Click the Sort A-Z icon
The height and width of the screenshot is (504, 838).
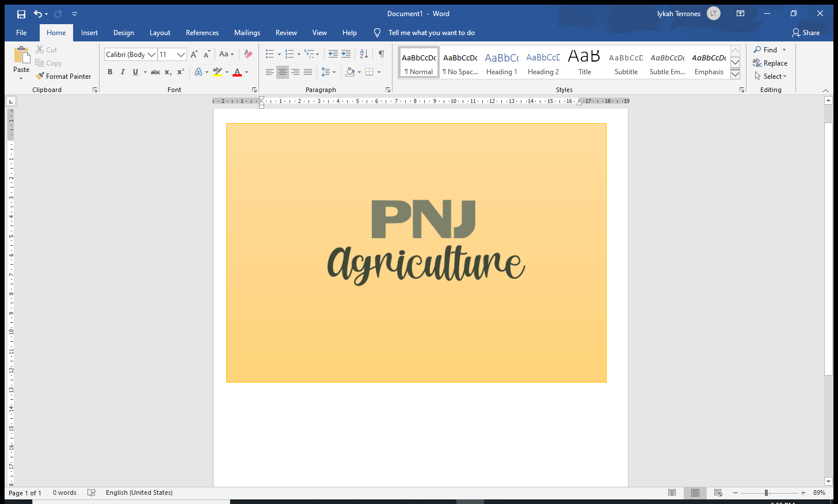coord(364,54)
